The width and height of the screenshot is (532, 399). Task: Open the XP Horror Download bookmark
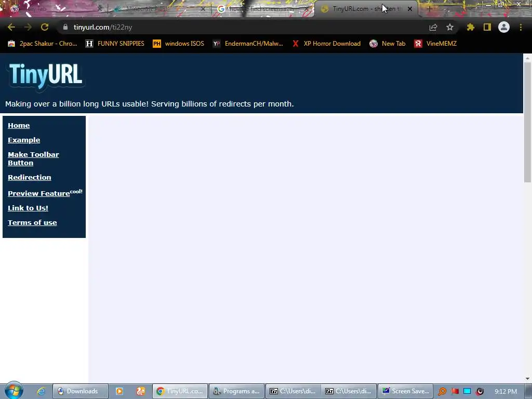pyautogui.click(x=326, y=44)
